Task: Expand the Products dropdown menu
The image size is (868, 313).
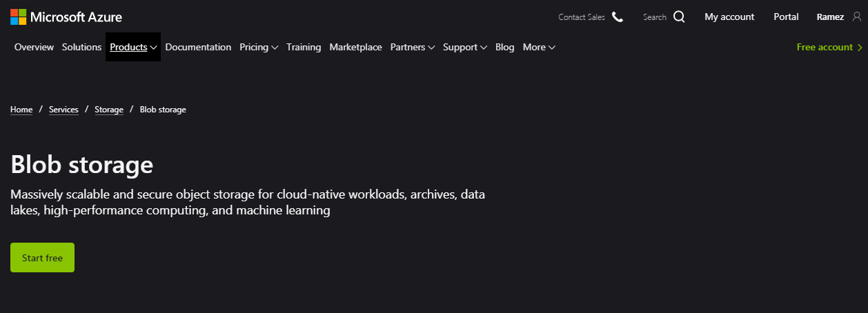Action: [133, 48]
